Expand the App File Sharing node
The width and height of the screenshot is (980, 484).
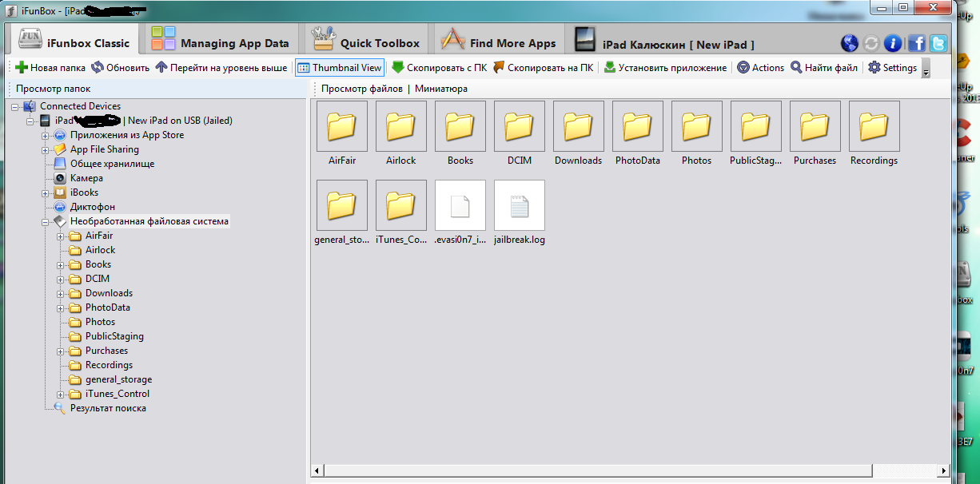pos(46,149)
